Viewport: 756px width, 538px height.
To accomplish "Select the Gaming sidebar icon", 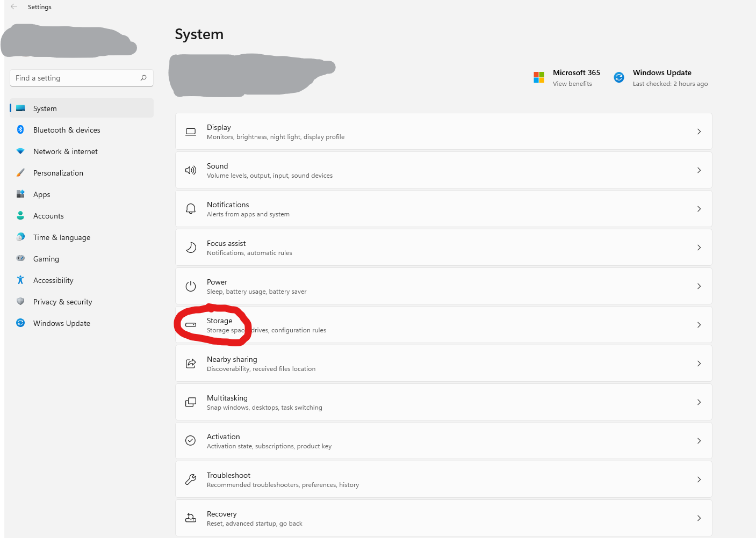I will tap(20, 258).
